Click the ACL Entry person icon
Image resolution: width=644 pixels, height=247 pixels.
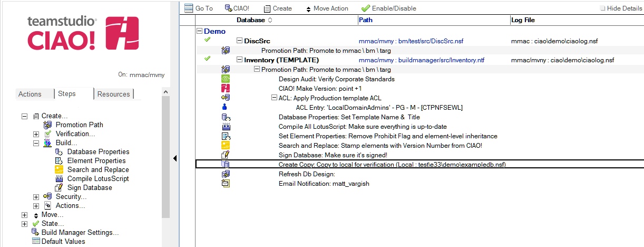(x=225, y=108)
